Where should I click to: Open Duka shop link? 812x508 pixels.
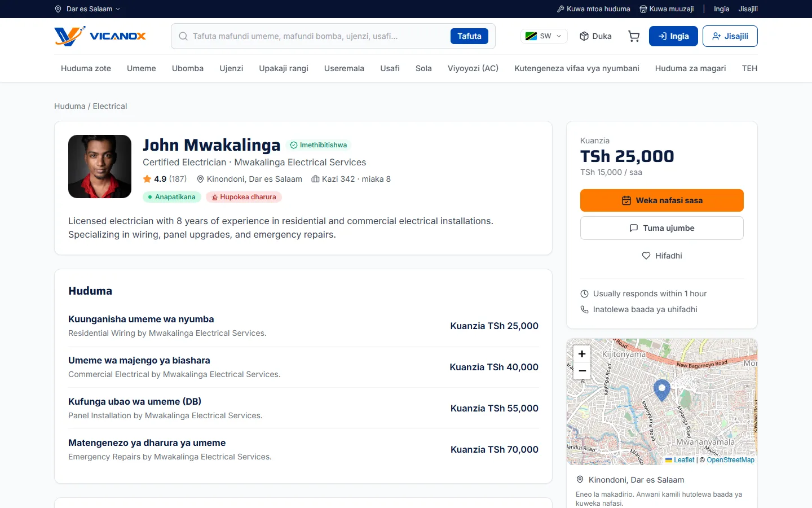[595, 36]
